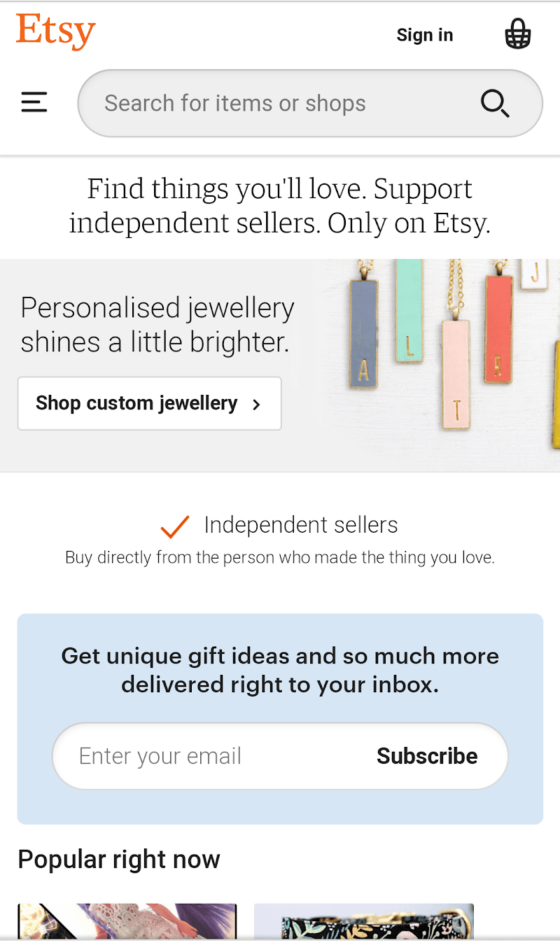Image resolution: width=560 pixels, height=945 pixels.
Task: Click the Etsy logo
Action: click(55, 32)
